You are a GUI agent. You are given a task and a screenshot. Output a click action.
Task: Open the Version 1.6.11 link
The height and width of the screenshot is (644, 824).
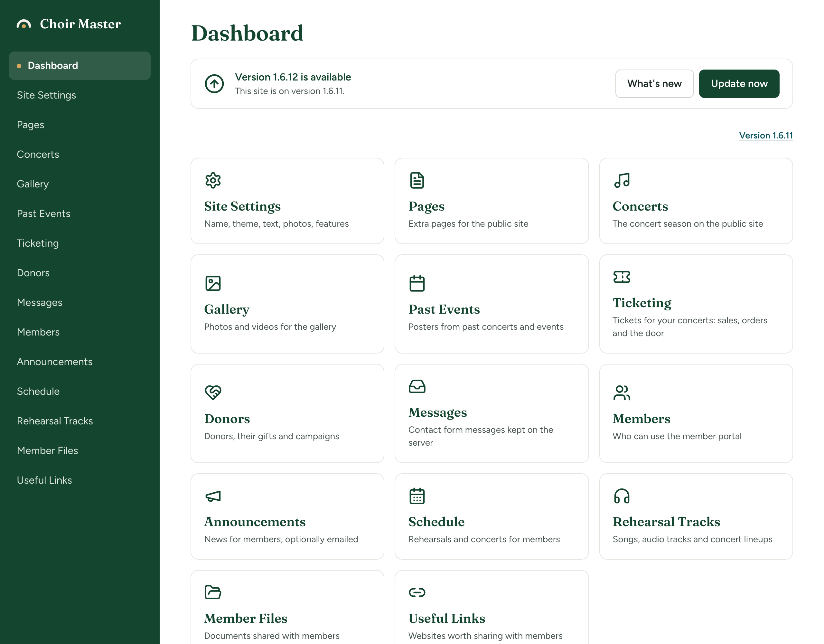pyautogui.click(x=765, y=136)
